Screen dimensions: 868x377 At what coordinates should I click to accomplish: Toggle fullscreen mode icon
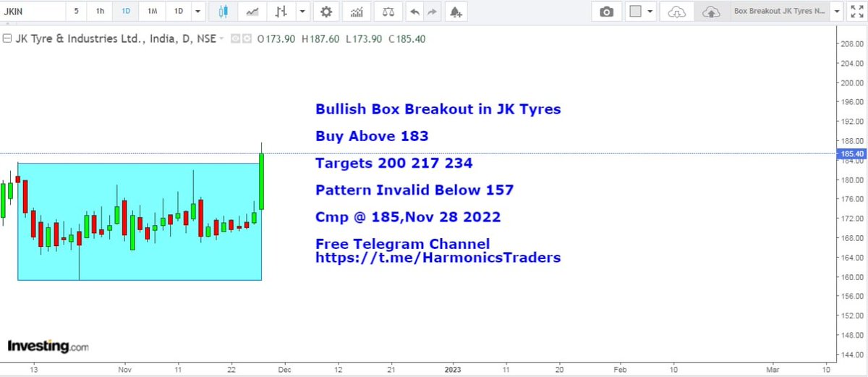tap(856, 12)
